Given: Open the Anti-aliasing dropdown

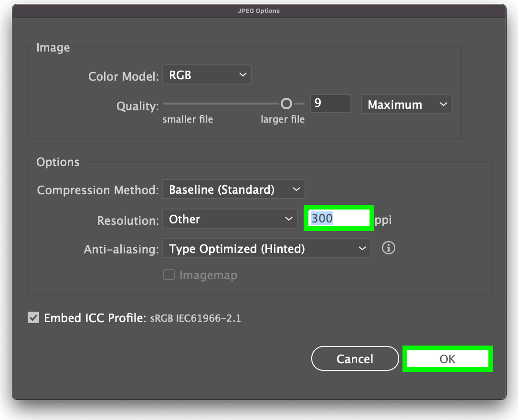Looking at the screenshot, I should click(266, 248).
